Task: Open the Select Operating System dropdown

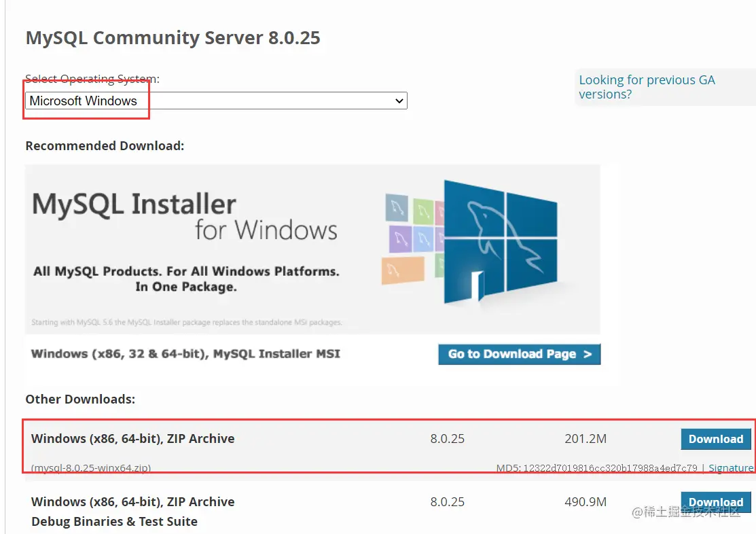Action: point(216,101)
